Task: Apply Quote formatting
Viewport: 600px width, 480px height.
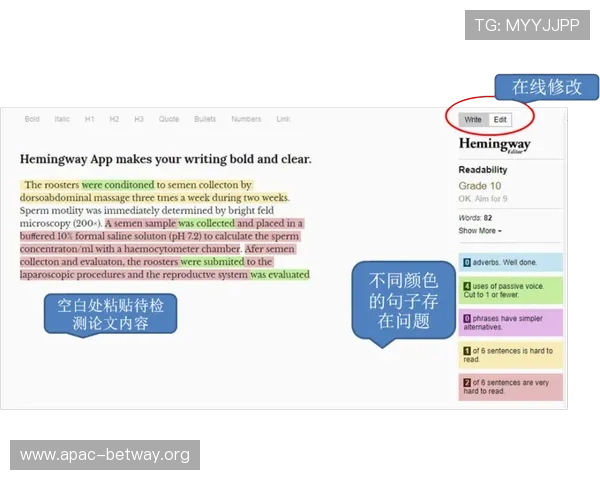Action: click(x=169, y=119)
